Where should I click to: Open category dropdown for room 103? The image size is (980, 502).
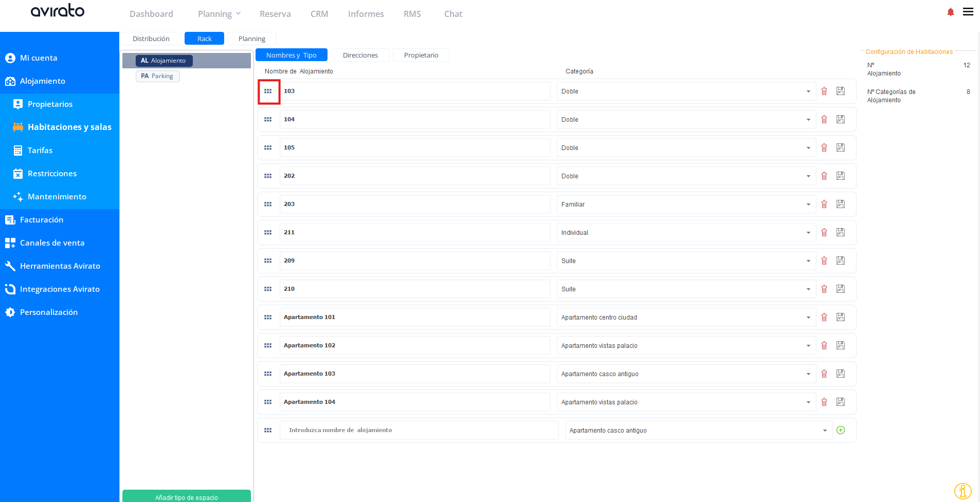click(686, 91)
